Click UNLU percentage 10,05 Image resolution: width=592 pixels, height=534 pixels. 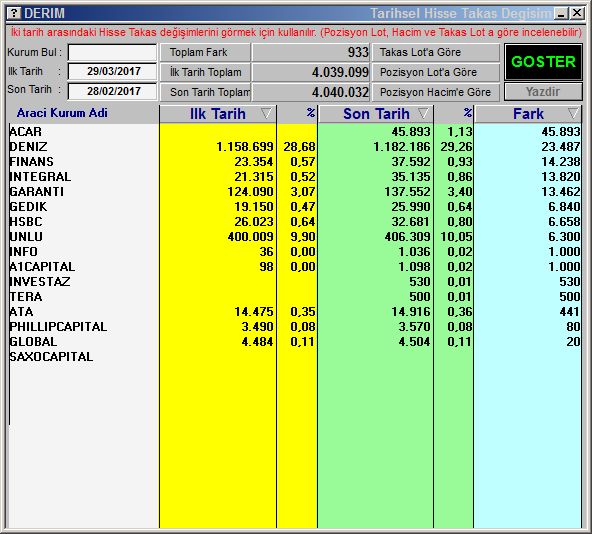click(456, 237)
